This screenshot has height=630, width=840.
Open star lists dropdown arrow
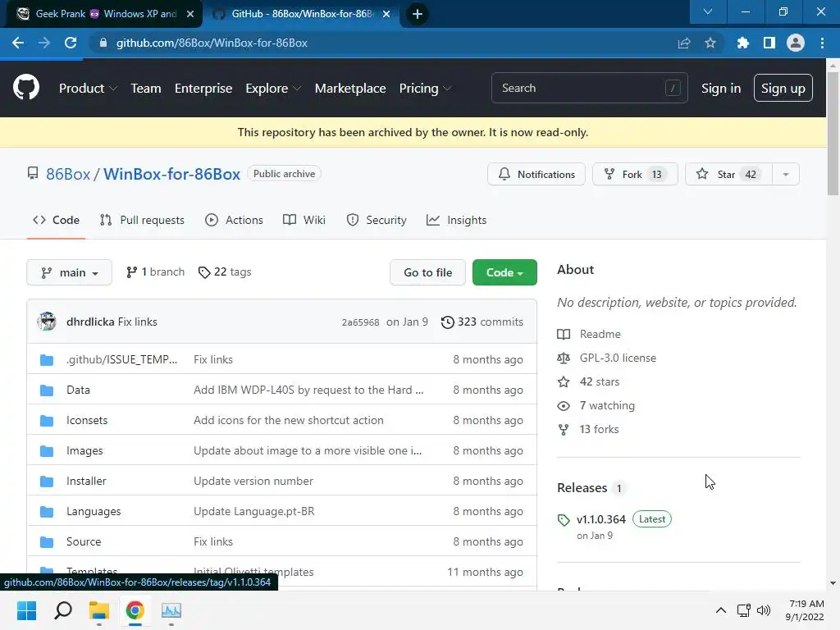tap(786, 174)
